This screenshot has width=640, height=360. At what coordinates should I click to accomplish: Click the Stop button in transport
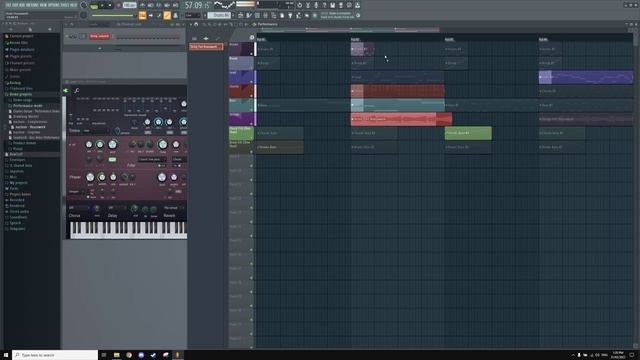[x=110, y=5]
